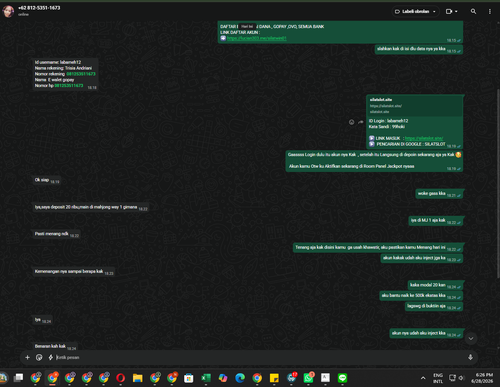The image size is (500, 387).
Task: Open network settings tray icon
Action: coord(452,378)
